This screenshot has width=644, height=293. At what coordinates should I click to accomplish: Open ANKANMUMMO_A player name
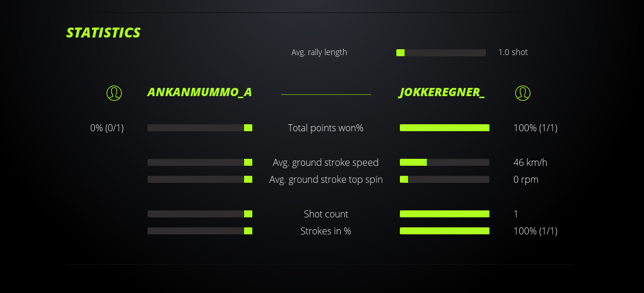point(200,93)
